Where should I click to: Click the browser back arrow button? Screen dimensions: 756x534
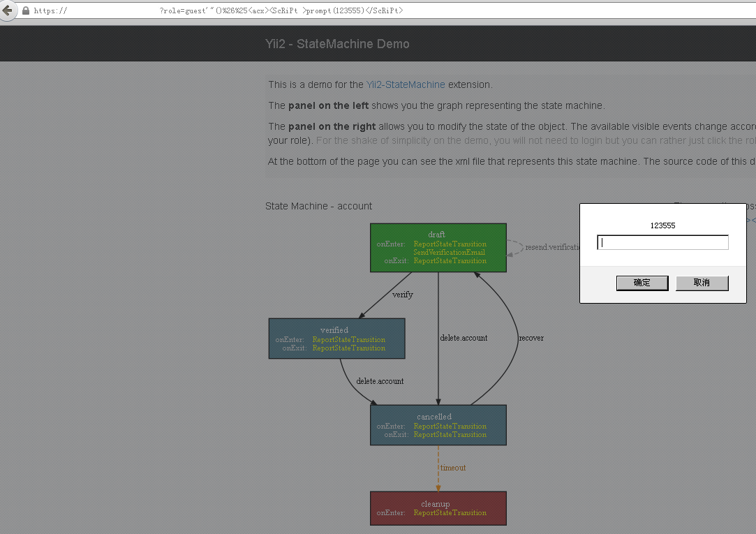[8, 10]
